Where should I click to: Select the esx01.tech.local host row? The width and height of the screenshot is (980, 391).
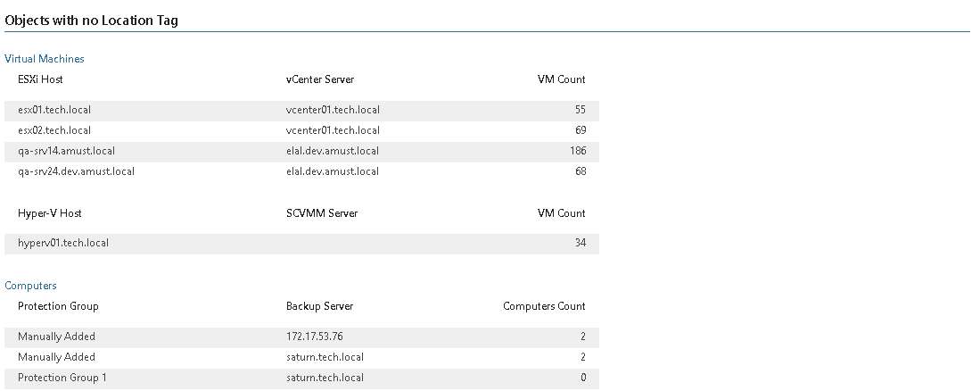coord(301,110)
